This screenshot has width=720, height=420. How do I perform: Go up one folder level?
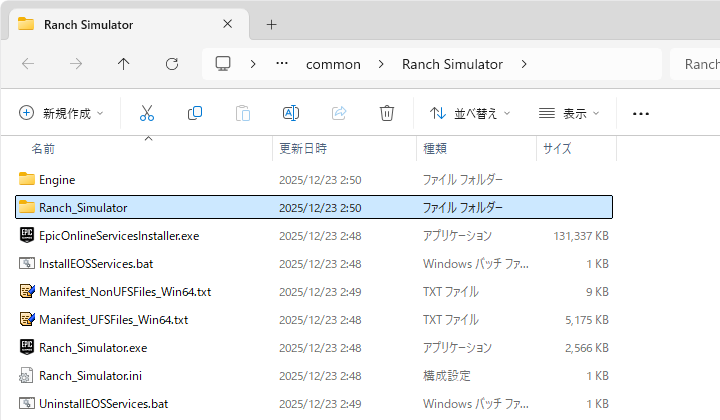[x=124, y=64]
